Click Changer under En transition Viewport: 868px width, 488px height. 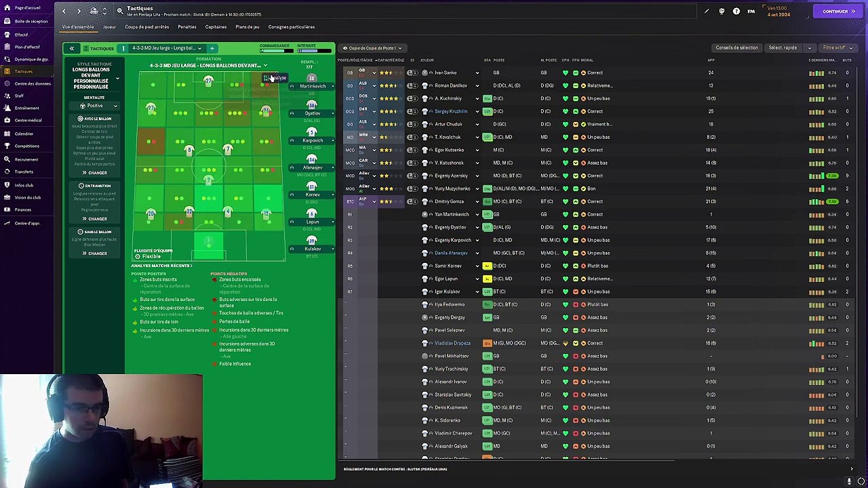(x=95, y=219)
